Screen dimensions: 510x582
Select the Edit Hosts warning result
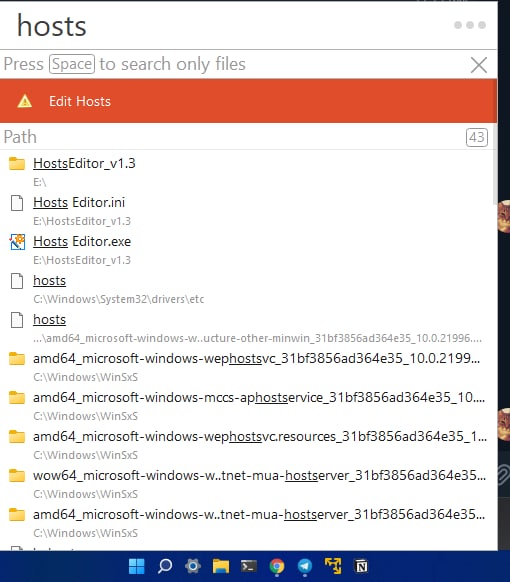(248, 101)
